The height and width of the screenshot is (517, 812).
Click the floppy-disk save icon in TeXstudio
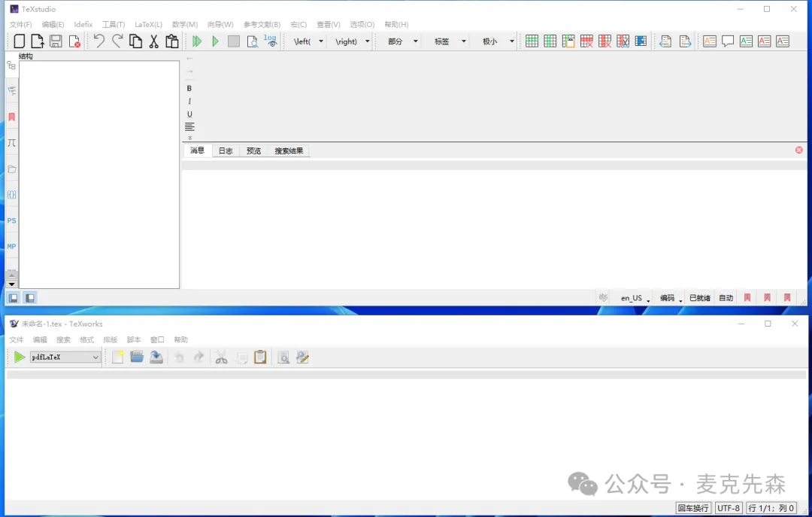tap(56, 41)
